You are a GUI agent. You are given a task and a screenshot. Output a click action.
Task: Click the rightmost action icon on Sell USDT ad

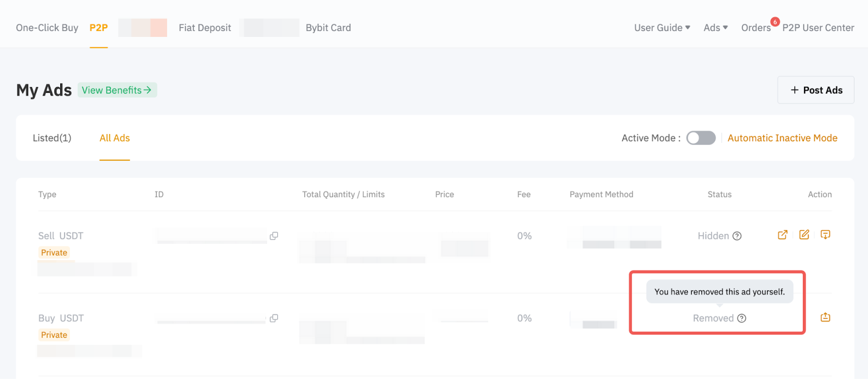click(x=825, y=235)
